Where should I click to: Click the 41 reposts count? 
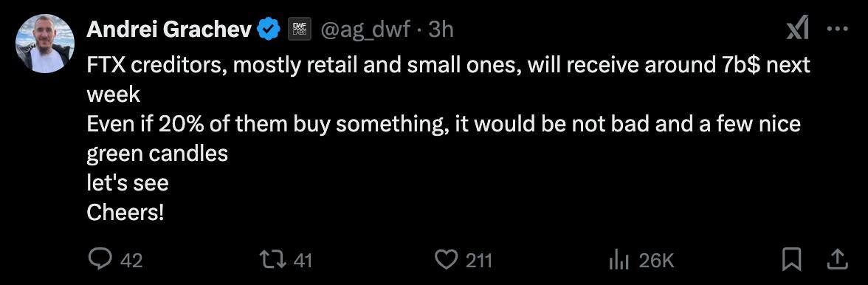[x=303, y=260]
